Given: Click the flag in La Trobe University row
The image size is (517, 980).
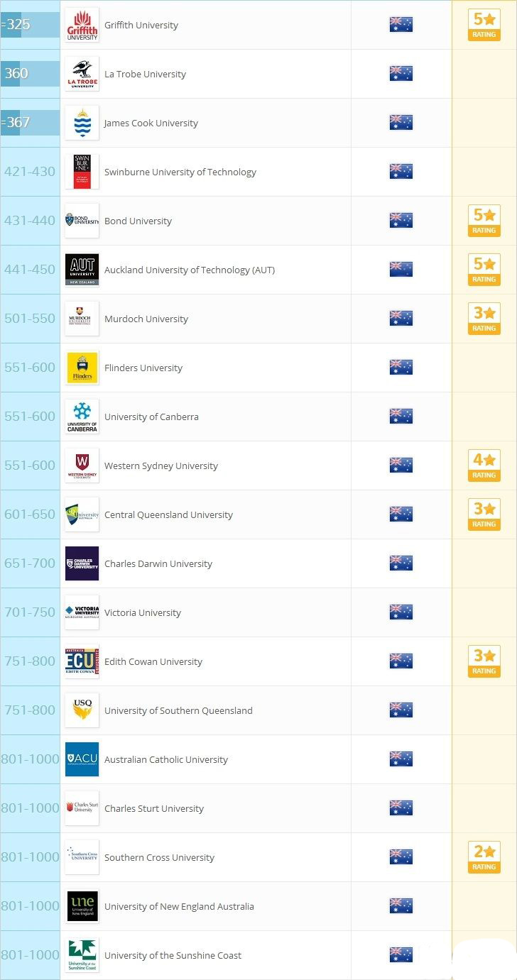Looking at the screenshot, I should (401, 73).
